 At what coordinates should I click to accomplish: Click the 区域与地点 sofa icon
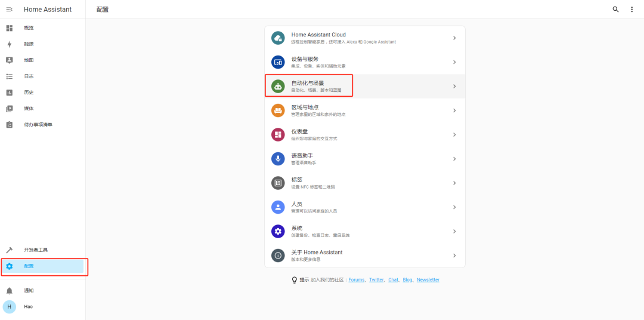coord(278,110)
